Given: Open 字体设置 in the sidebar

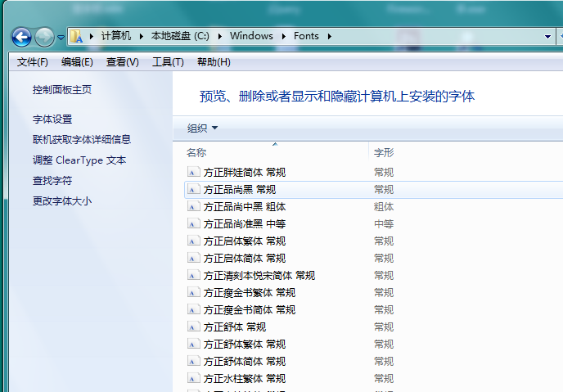Looking at the screenshot, I should coord(52,119).
